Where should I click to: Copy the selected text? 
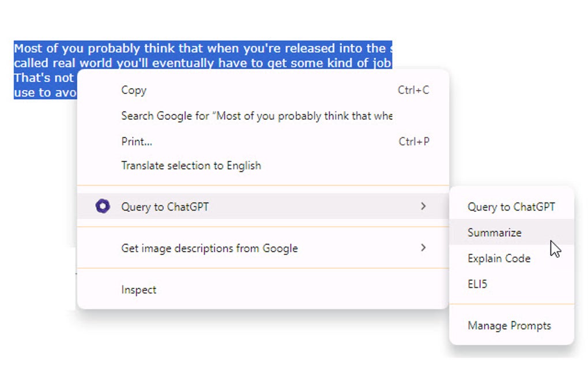pyautogui.click(x=134, y=90)
